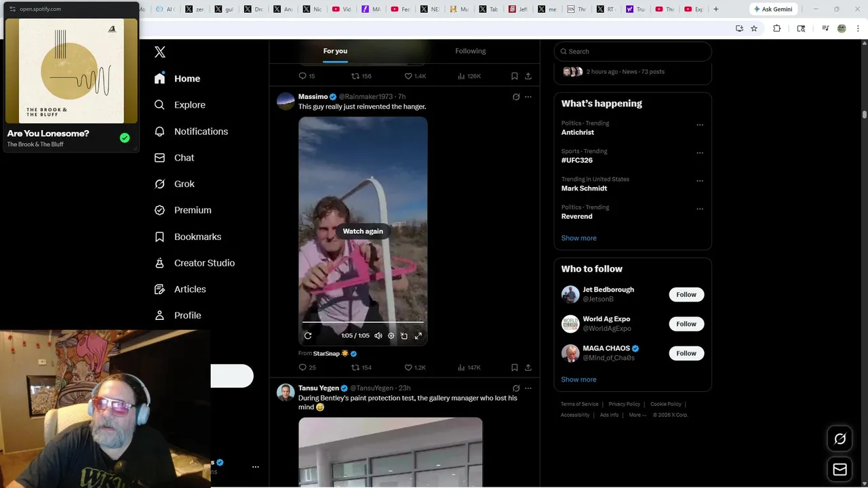This screenshot has height=488, width=868.
Task: Open Profile from the sidebar
Action: pos(178,315)
